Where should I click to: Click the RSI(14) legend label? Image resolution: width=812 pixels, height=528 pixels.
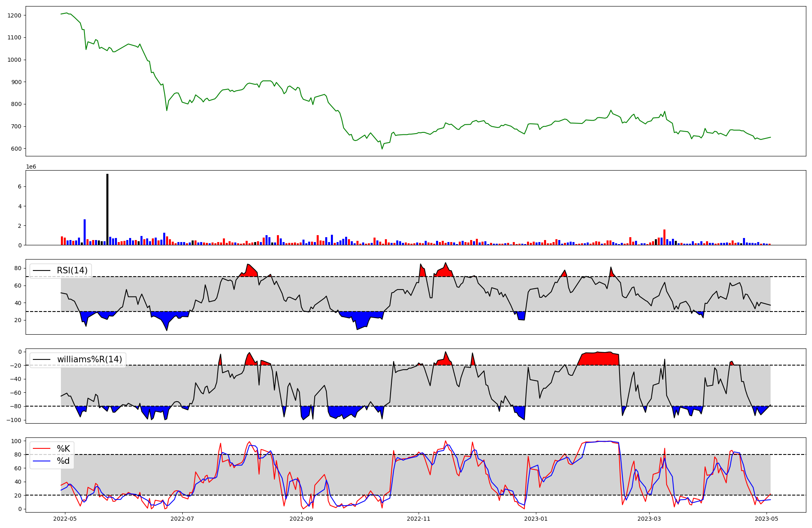[72, 270]
